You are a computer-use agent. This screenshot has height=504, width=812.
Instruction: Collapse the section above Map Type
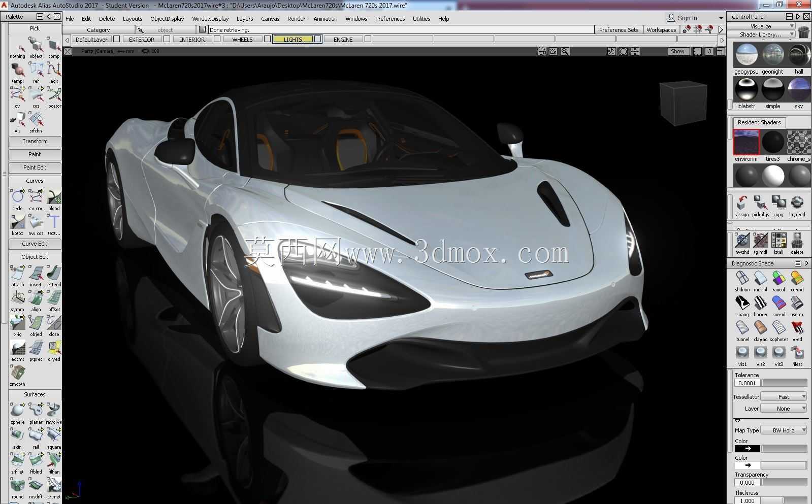point(738,421)
